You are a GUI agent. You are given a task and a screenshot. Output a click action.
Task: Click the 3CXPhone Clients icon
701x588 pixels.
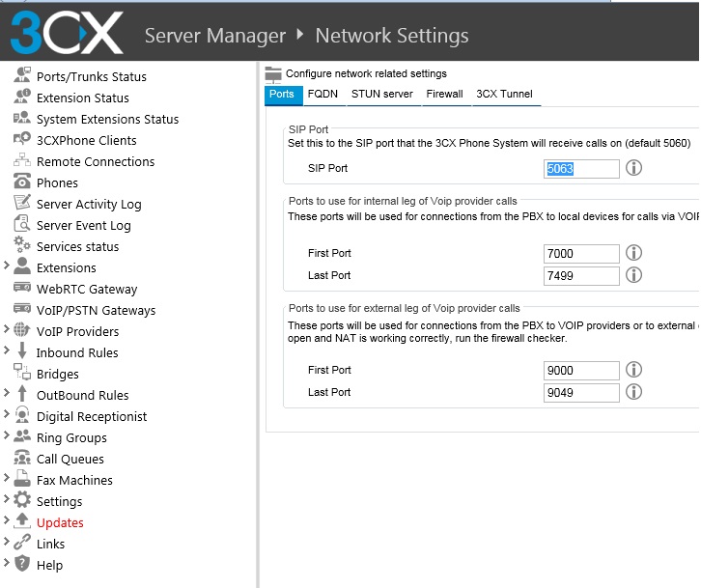pyautogui.click(x=22, y=139)
